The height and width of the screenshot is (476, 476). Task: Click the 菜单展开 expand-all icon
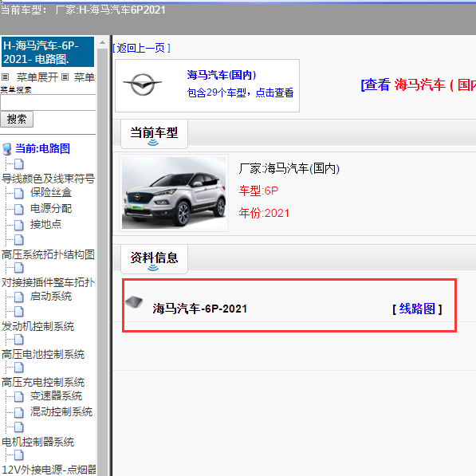coord(5,77)
